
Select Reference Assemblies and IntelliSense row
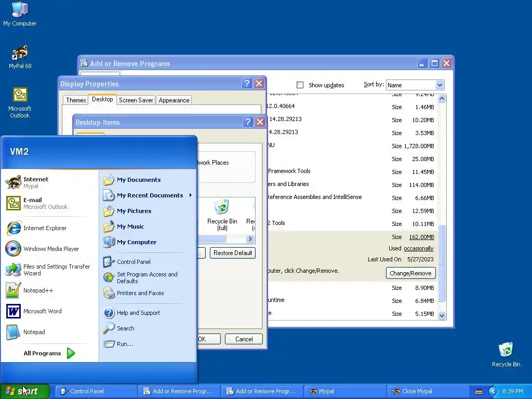click(x=351, y=197)
